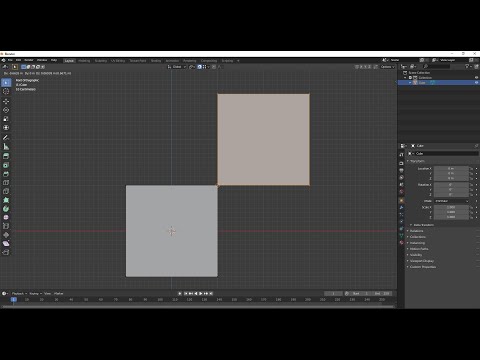Switch to Modeling workspace tab
The height and width of the screenshot is (360, 480).
tap(84, 61)
